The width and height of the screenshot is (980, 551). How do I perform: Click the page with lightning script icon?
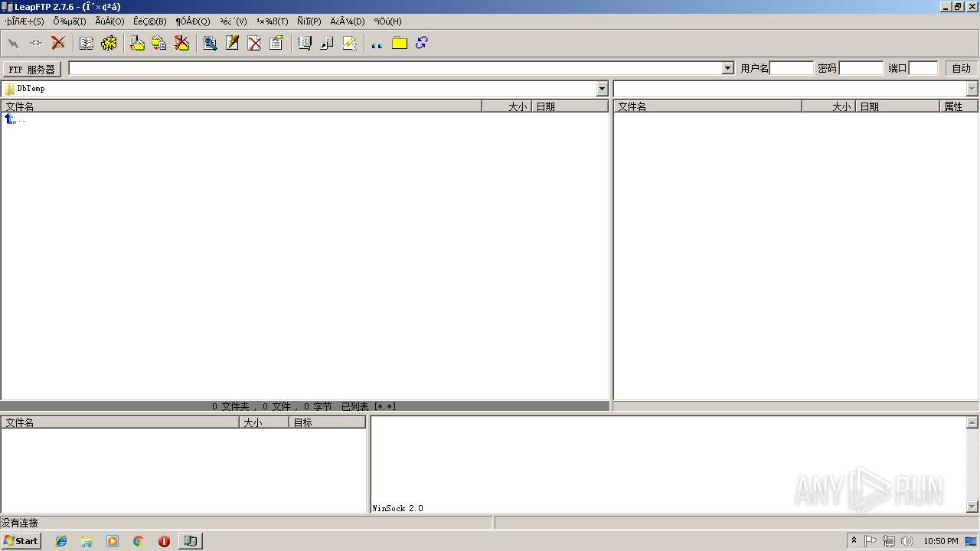click(349, 44)
